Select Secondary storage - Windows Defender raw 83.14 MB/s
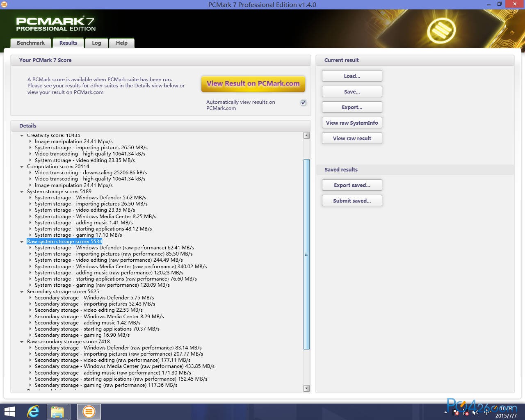The width and height of the screenshot is (525, 420). coord(118,348)
